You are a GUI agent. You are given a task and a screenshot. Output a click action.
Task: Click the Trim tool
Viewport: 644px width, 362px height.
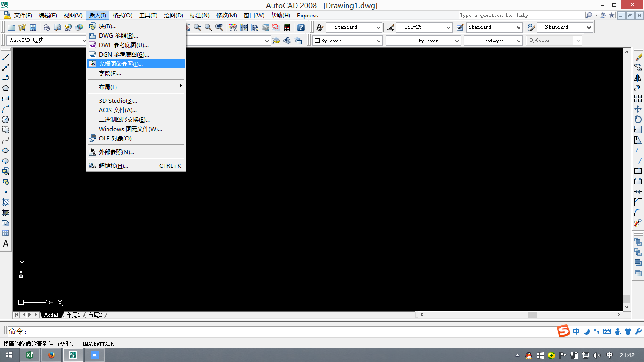pos(638,150)
